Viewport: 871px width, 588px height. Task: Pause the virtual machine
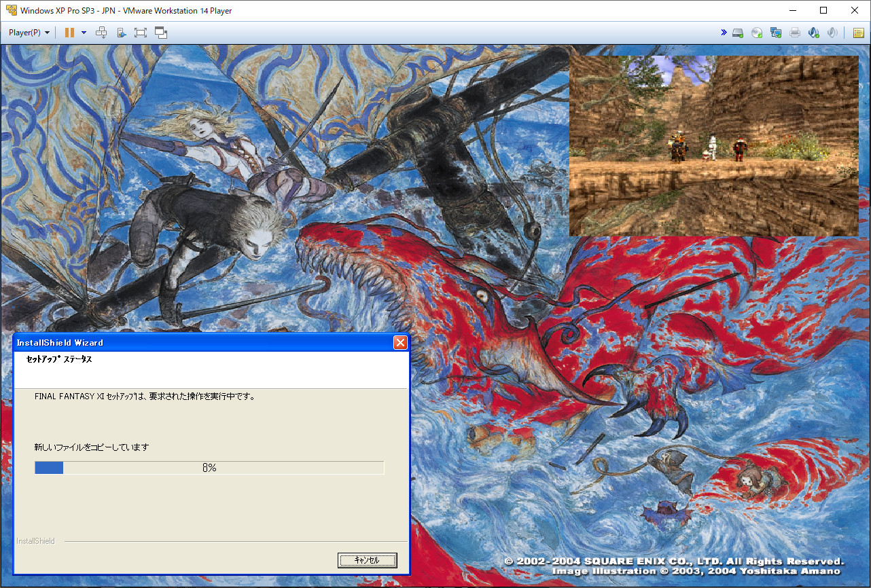[69, 33]
